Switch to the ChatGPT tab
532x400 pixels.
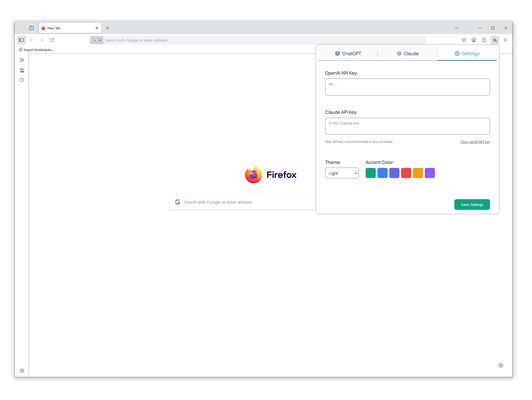pyautogui.click(x=348, y=54)
